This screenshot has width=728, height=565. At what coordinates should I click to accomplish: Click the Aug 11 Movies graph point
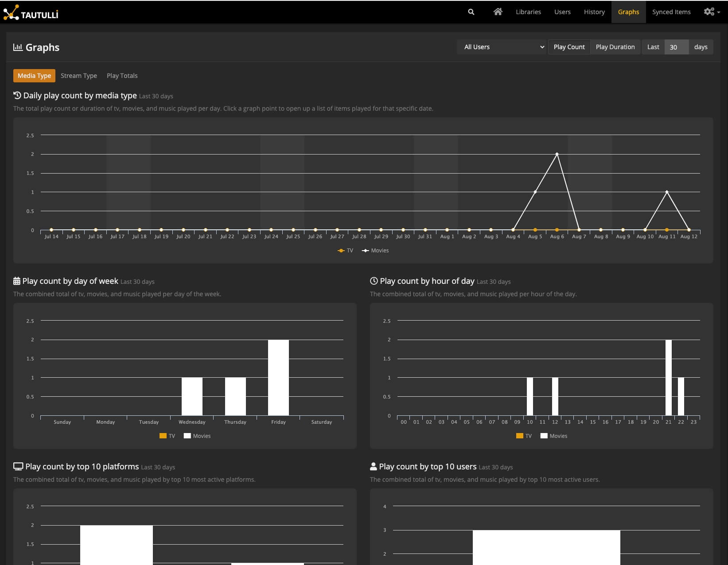tap(667, 192)
